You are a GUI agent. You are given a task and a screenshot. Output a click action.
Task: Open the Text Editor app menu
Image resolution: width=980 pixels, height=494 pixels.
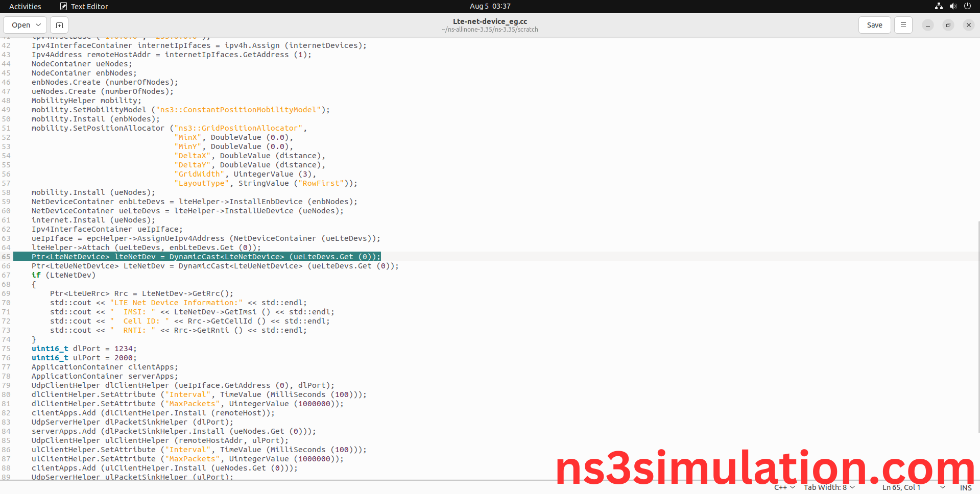[84, 6]
